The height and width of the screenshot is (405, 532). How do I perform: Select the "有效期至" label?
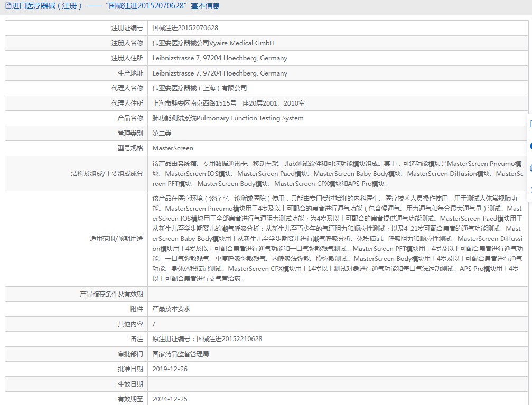tap(130, 399)
